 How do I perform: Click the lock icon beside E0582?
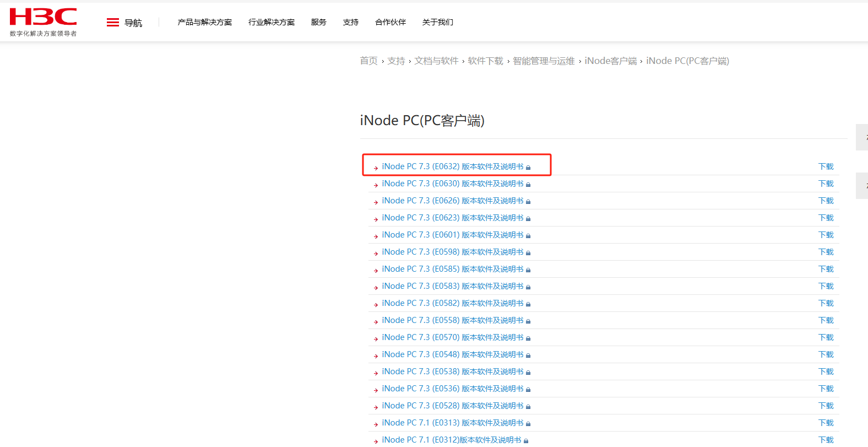528,304
